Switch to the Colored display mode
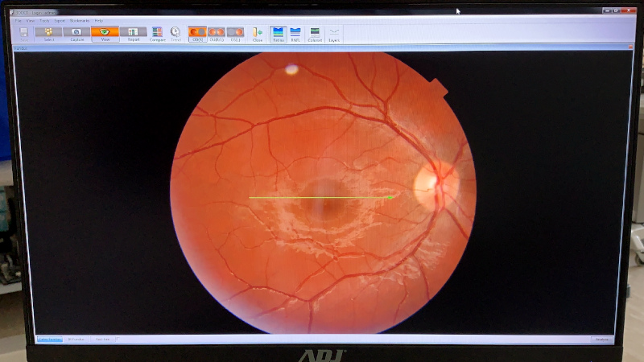This screenshot has width=644, height=362. [315, 33]
